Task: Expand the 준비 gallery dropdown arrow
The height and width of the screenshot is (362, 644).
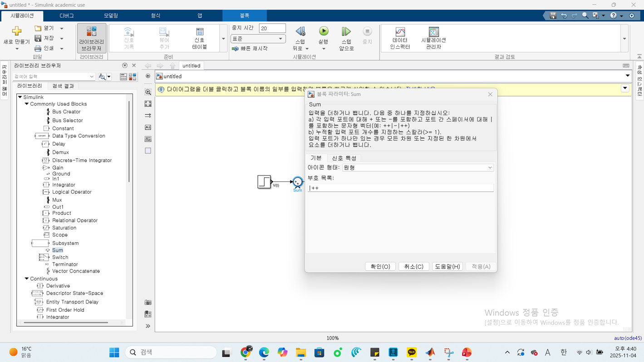Action: pos(223,39)
